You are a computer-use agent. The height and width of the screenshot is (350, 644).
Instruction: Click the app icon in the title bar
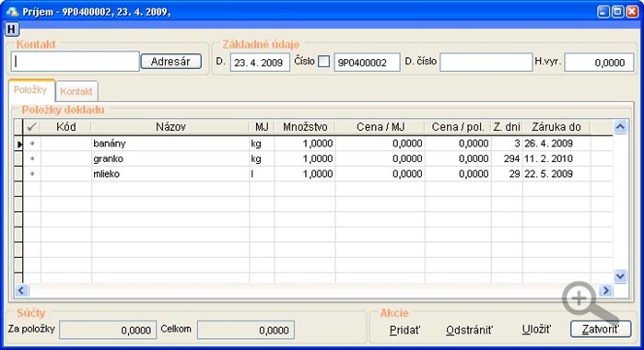pyautogui.click(x=12, y=11)
